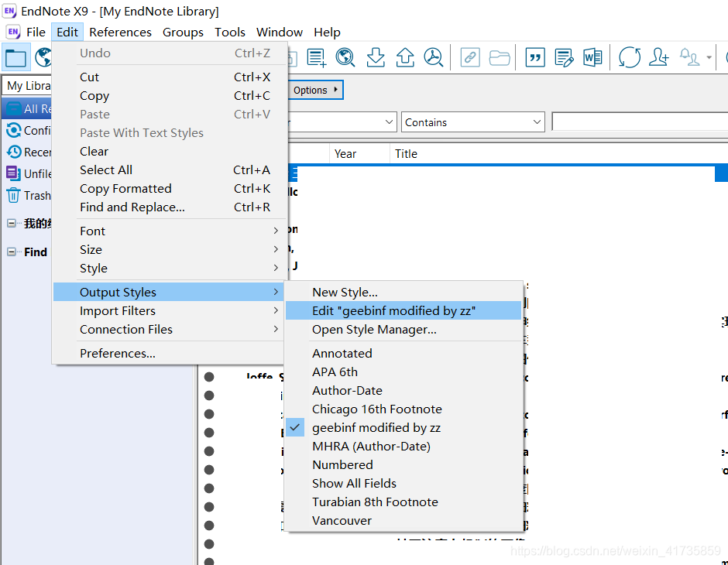Click the Go to Word Processor icon

pyautogui.click(x=592, y=58)
